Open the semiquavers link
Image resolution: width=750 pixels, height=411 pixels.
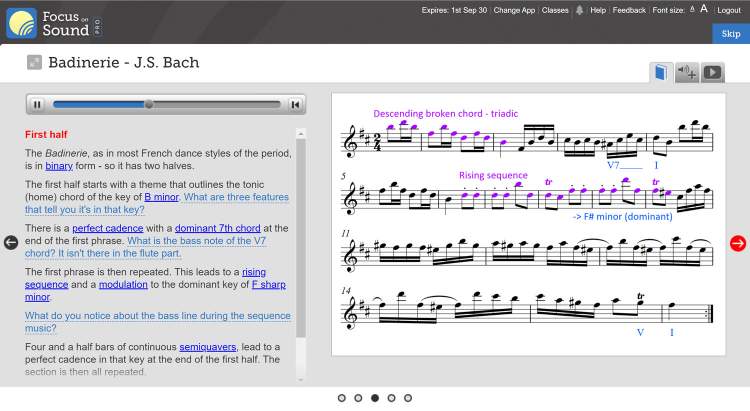point(208,346)
